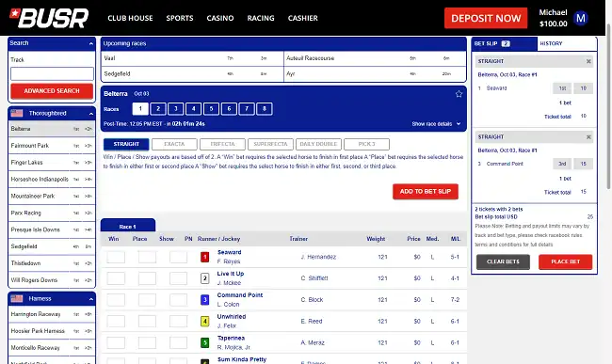612x364 pixels.
Task: Tick the Show box for Unwhirled
Action: coord(178,321)
